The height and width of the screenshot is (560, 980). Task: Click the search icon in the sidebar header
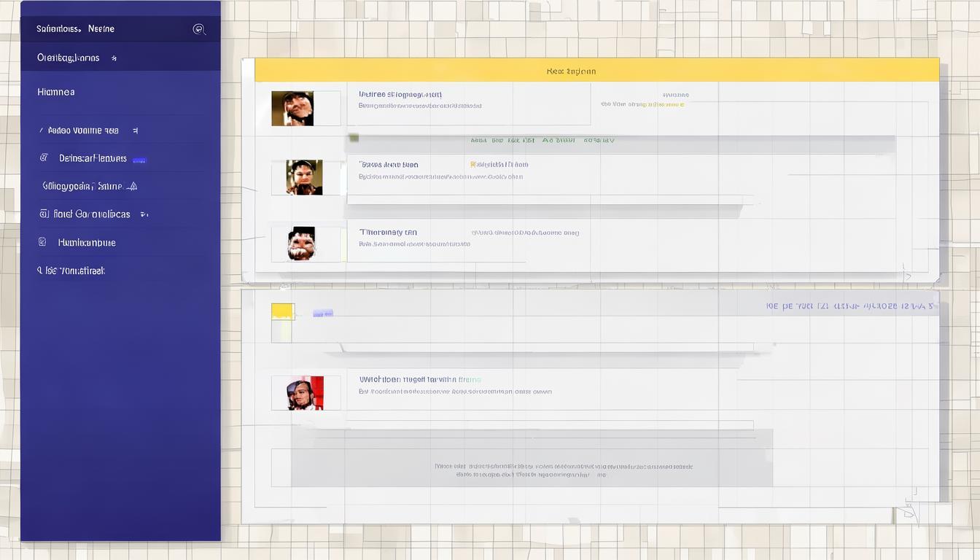click(x=198, y=29)
